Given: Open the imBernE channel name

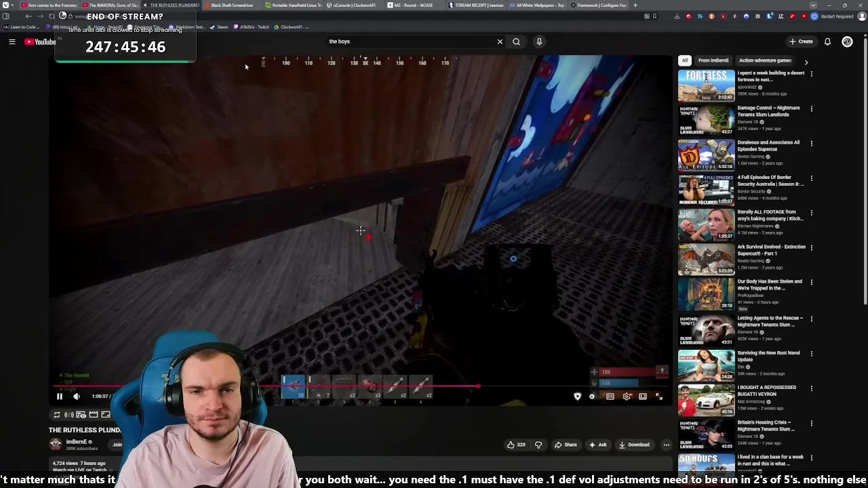Looking at the screenshot, I should point(76,442).
